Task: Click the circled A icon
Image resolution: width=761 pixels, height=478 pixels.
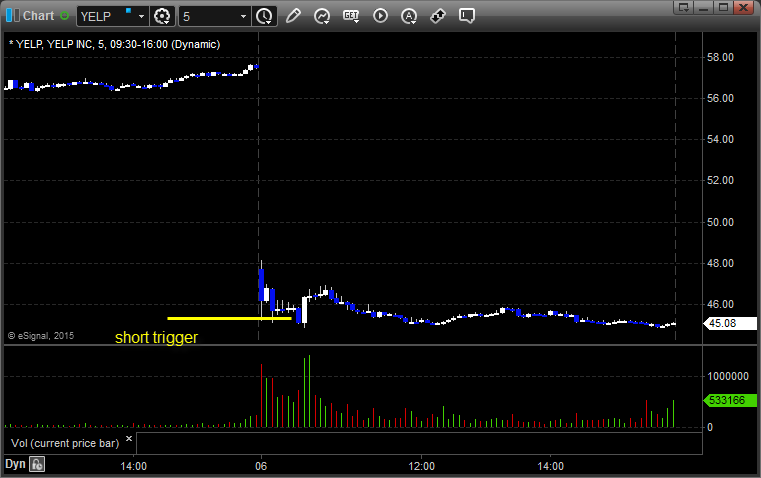Action: 409,16
